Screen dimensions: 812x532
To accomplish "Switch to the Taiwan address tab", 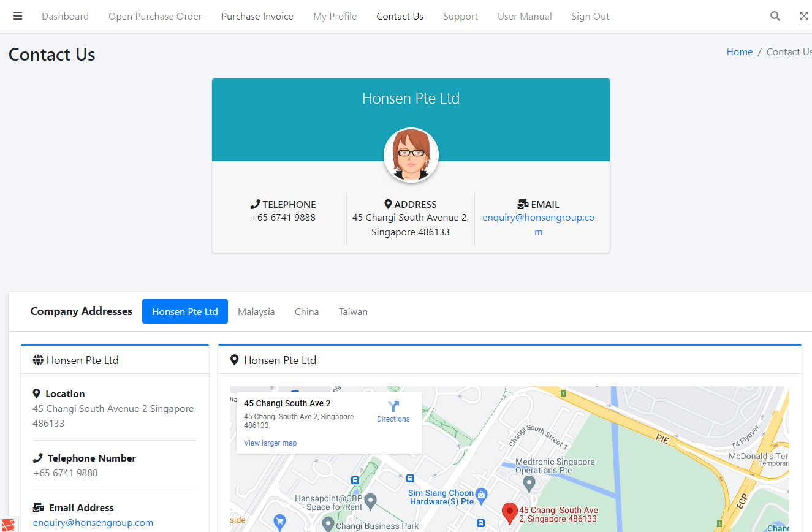I will [x=353, y=311].
